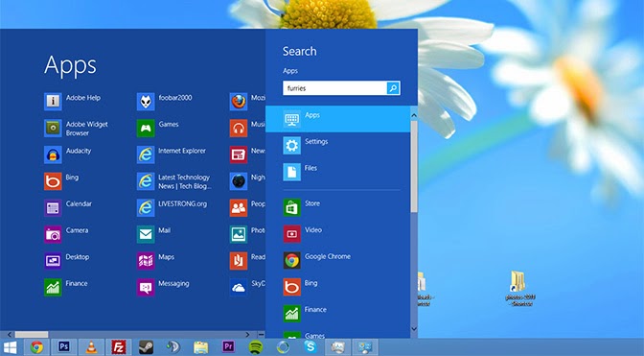
Task: Open VLC media player from taskbar
Action: point(91,347)
